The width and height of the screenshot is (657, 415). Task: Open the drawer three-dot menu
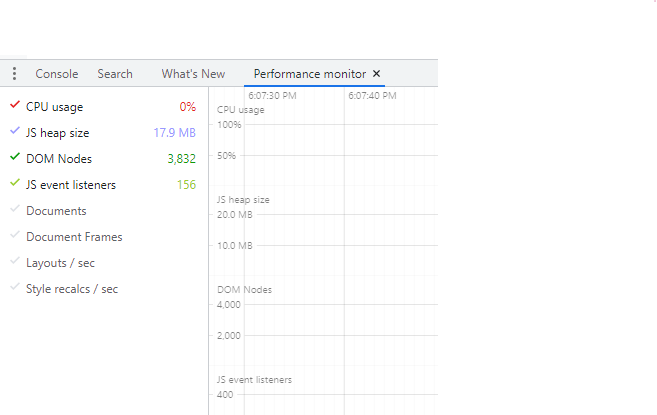pyautogui.click(x=14, y=74)
